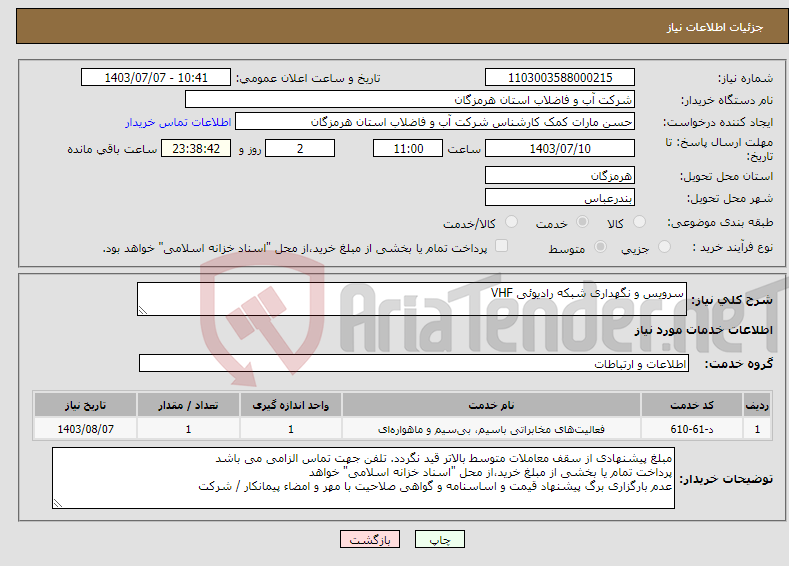The width and height of the screenshot is (789, 566).
Task: Click the جزئیات اطلاعات نیاز page header
Action: (715, 27)
